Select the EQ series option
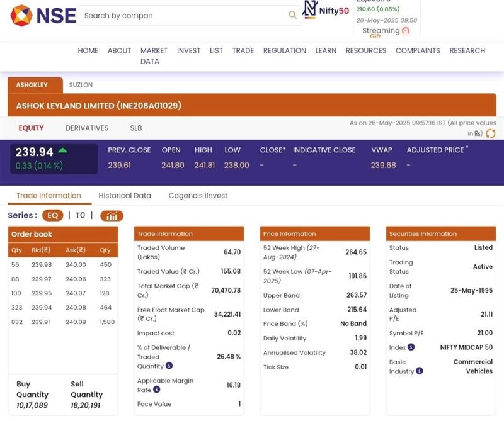This screenshot has width=504, height=421. [52, 215]
